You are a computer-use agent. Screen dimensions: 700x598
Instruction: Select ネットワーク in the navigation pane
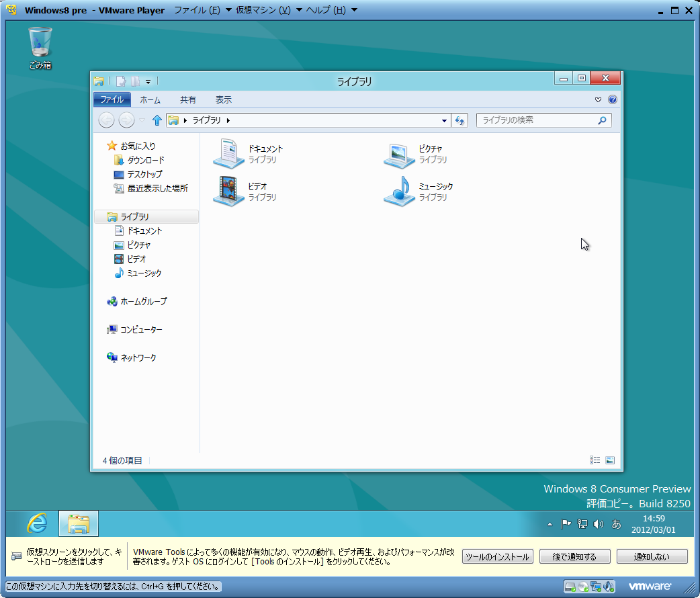pyautogui.click(x=131, y=357)
